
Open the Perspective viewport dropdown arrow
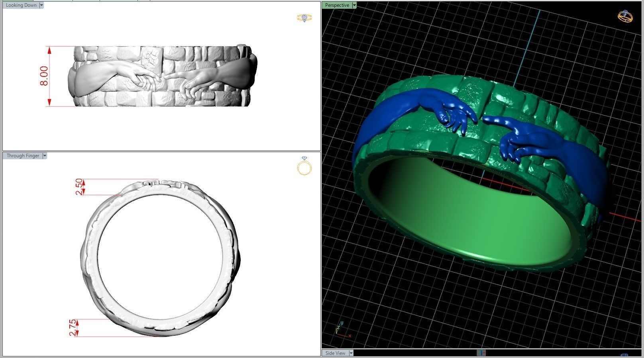coord(354,5)
